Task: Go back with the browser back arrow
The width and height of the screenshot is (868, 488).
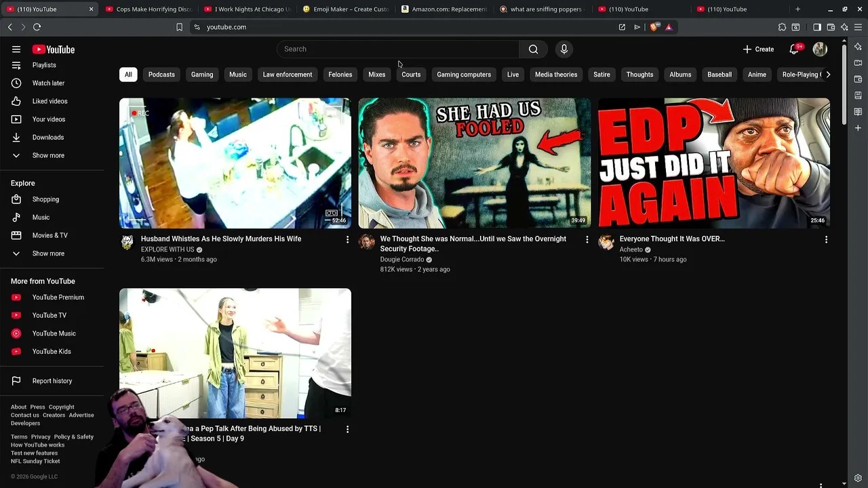Action: click(x=9, y=27)
